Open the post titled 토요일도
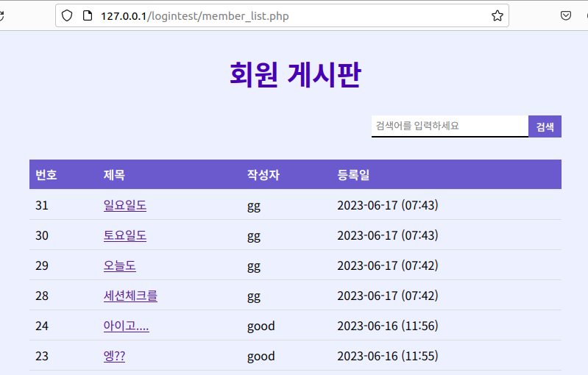588x375 pixels. tap(125, 235)
